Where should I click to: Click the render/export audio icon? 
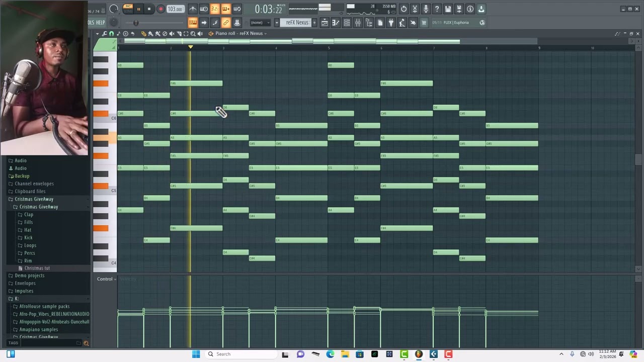pos(459,9)
